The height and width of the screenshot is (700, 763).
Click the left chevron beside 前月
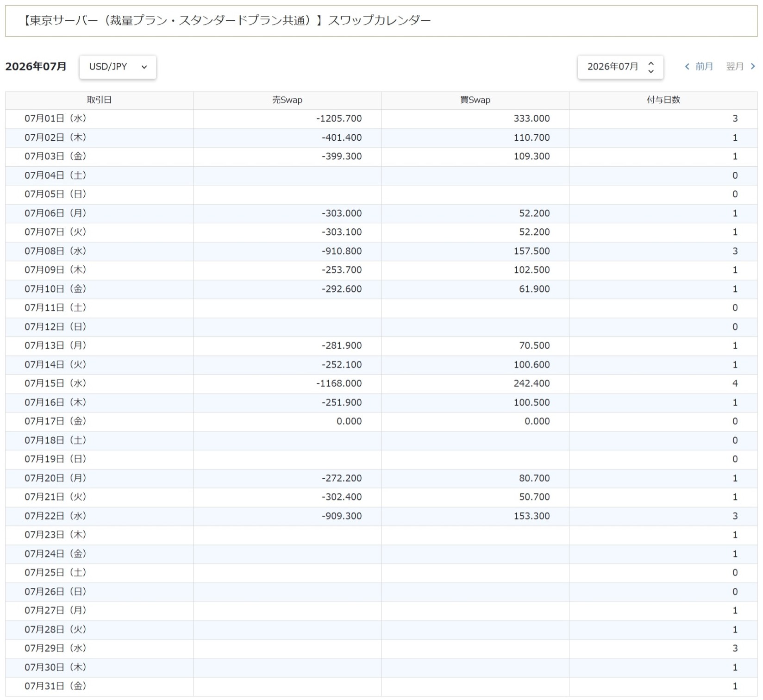point(687,67)
